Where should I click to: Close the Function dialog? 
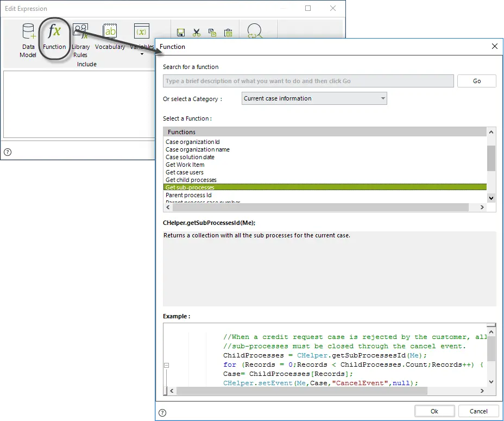[x=495, y=46]
